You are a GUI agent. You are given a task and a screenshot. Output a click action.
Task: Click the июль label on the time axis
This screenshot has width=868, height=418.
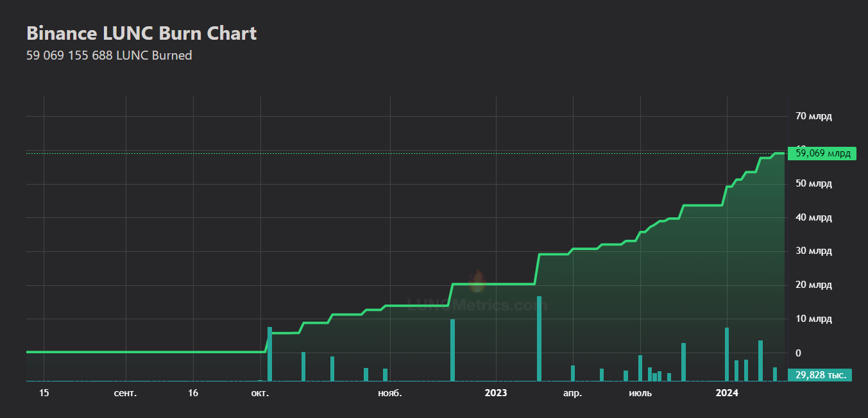point(640,393)
